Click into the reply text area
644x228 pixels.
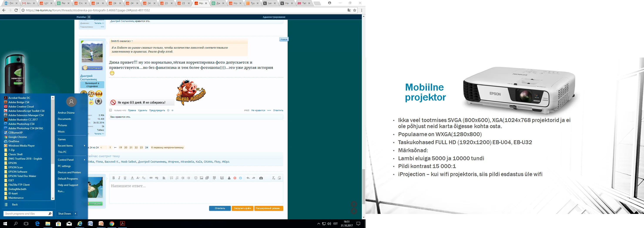[196, 192]
